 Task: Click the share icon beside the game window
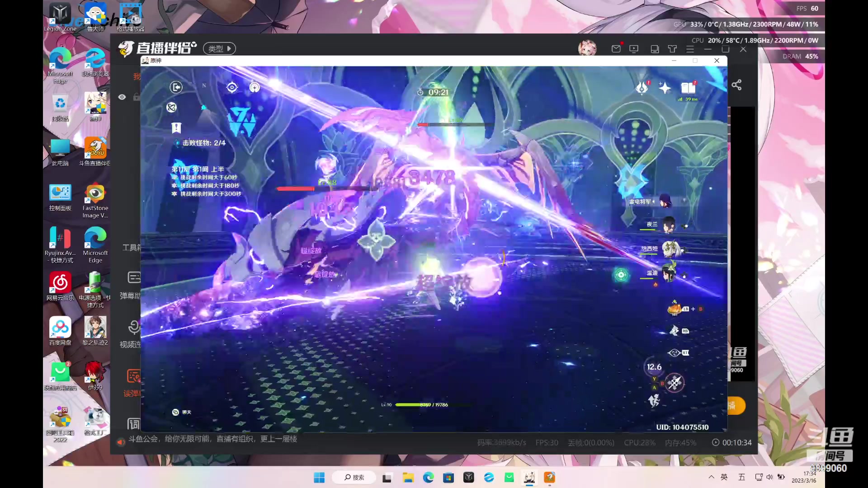click(x=736, y=84)
